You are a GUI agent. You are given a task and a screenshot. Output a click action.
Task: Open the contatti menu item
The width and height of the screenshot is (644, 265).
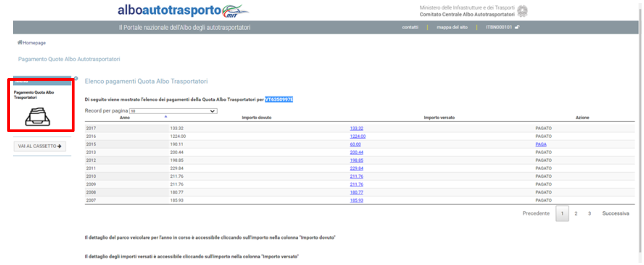410,27
